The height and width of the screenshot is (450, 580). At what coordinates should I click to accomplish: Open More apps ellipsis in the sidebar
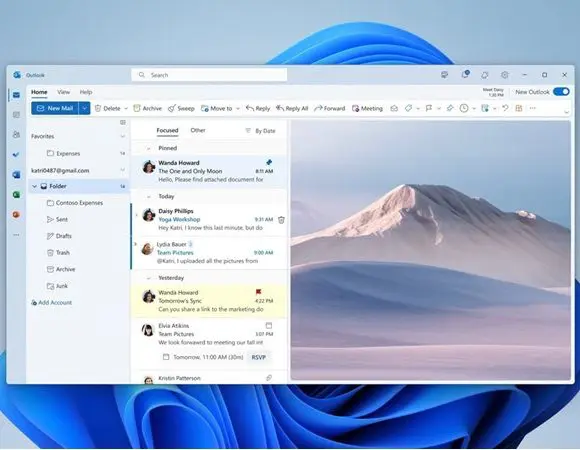click(x=16, y=235)
